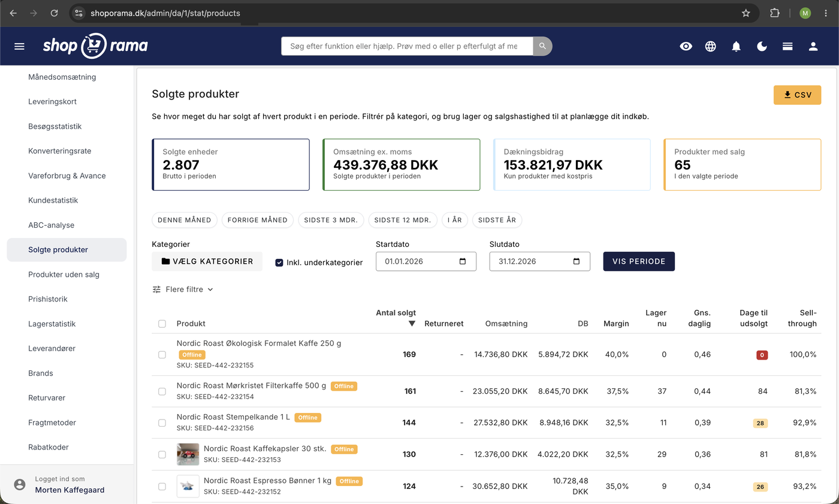This screenshot has width=839, height=504.
Task: Sort by the Sell-through column header
Action: 802,318
